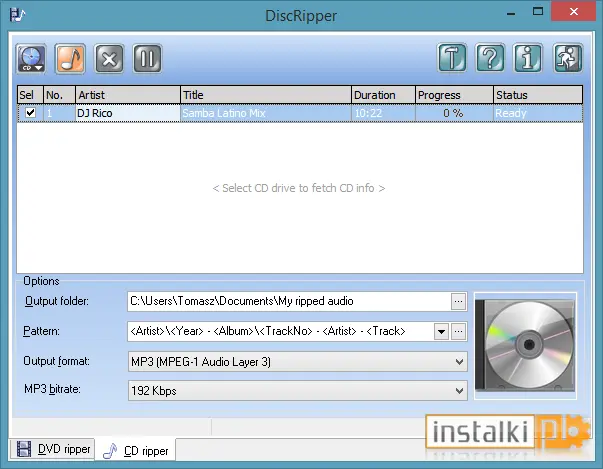The image size is (603, 469).
Task: Click the Artist column header
Action: (x=128, y=95)
